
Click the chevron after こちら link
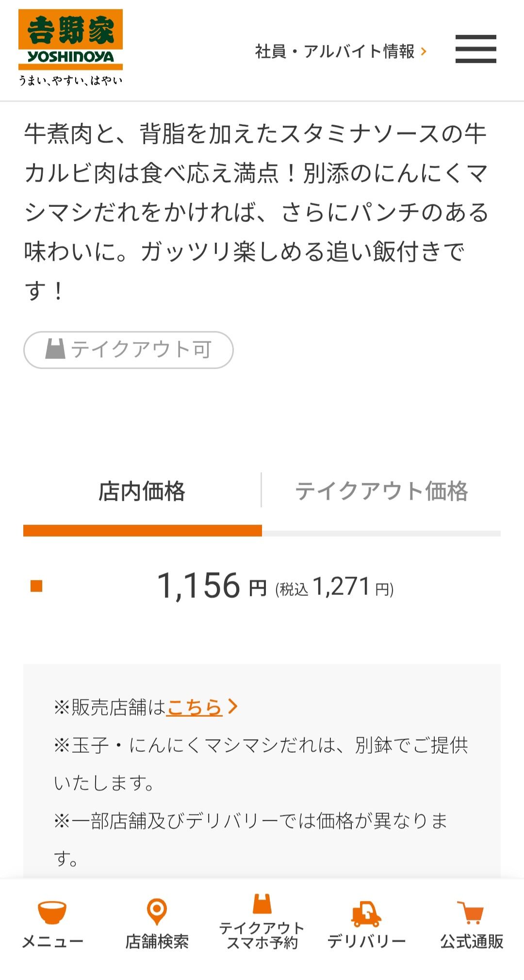(233, 707)
